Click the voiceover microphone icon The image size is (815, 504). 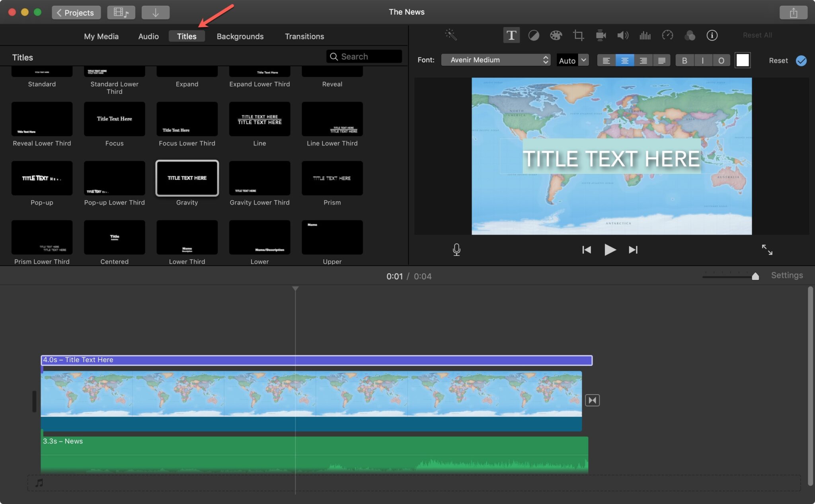[456, 249]
